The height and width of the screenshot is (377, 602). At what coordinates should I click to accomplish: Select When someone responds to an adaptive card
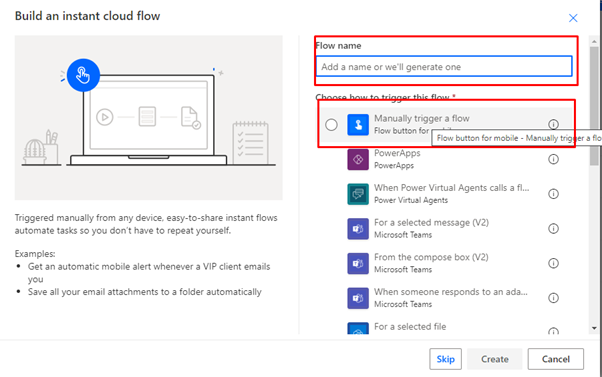(x=451, y=292)
